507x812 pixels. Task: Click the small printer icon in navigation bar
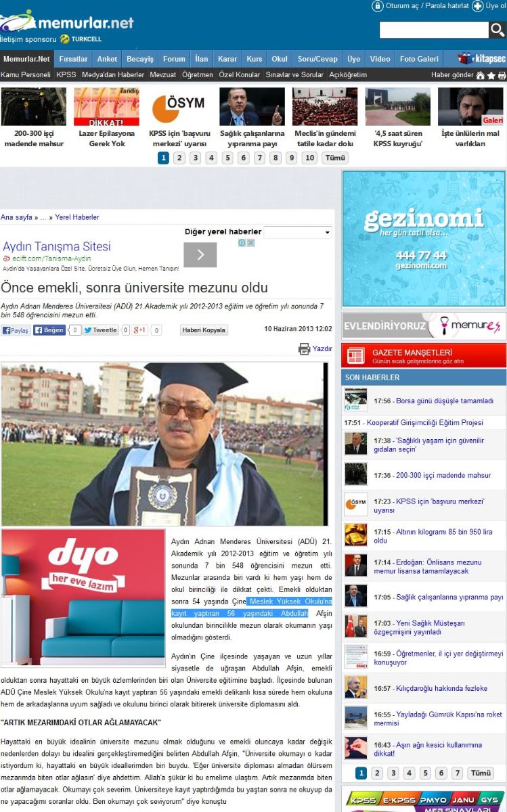click(x=502, y=75)
